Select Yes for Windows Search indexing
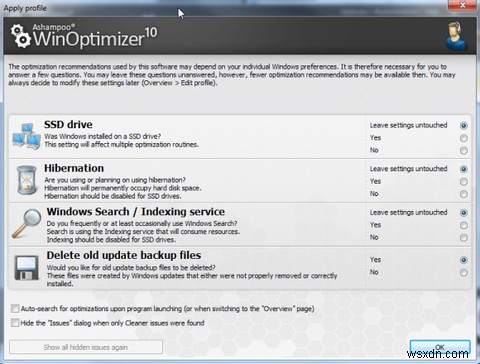 [x=463, y=225]
